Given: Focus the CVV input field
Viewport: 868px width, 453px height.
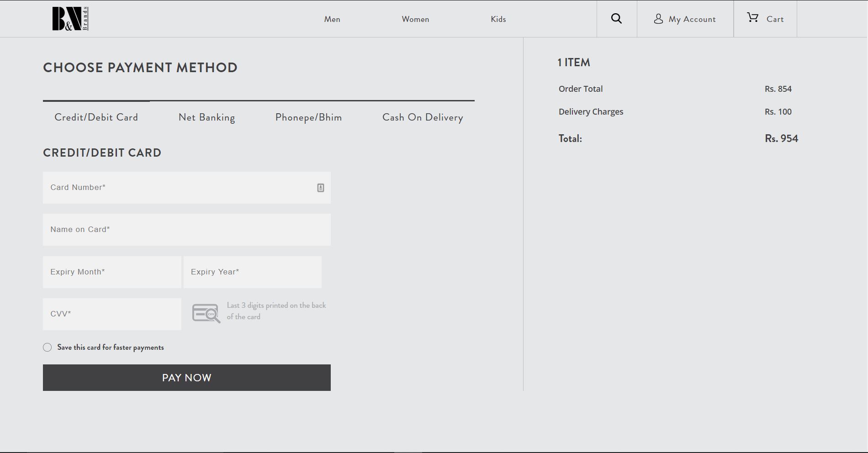Looking at the screenshot, I should [x=112, y=314].
